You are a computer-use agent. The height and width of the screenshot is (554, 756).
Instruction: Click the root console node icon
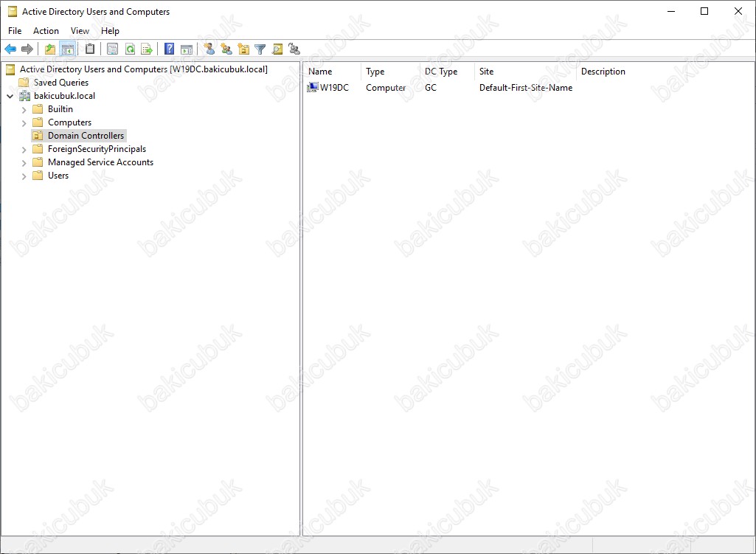point(10,69)
